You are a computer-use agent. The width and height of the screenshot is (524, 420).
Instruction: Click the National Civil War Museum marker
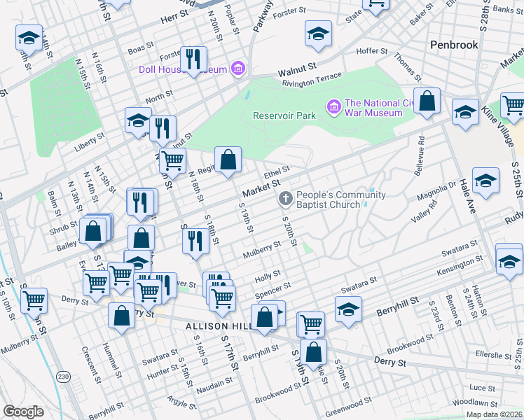tap(333, 107)
